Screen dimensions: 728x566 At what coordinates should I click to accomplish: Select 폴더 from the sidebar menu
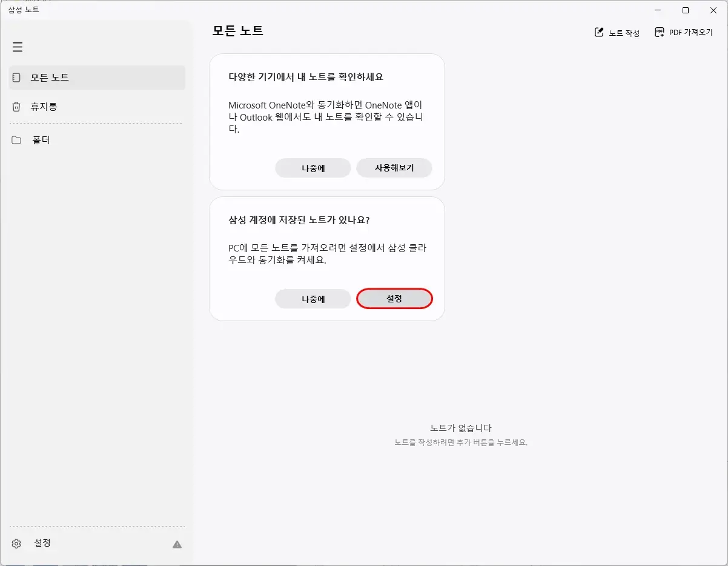click(39, 140)
